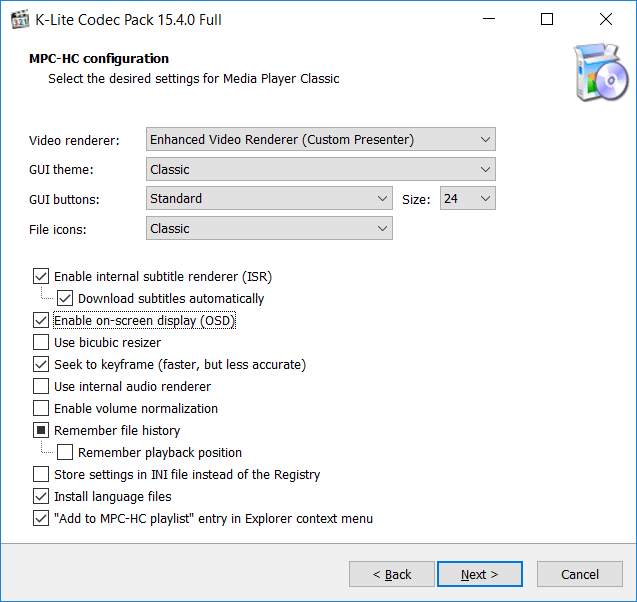Screen dimensions: 637x602
Task: Close the K-Lite installer window
Action: [x=606, y=19]
